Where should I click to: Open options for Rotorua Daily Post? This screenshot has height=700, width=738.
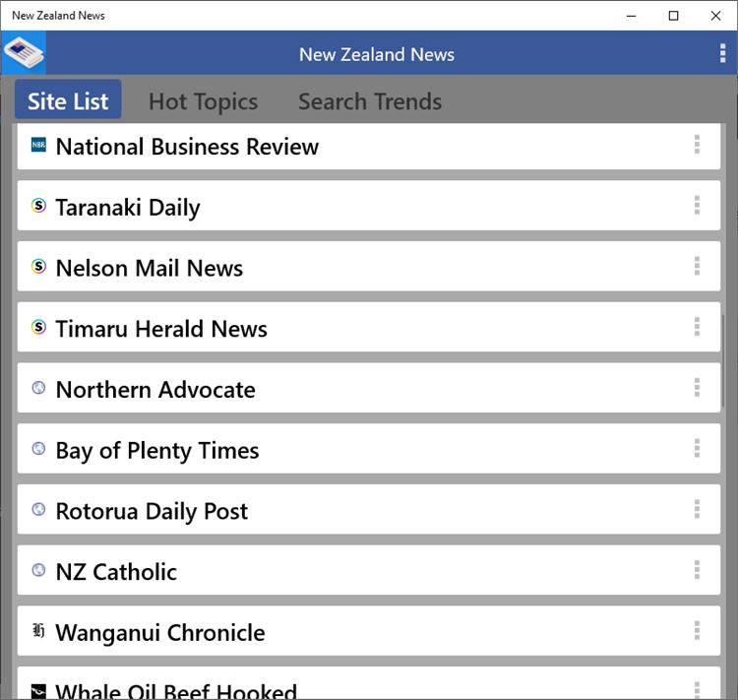pyautogui.click(x=697, y=509)
